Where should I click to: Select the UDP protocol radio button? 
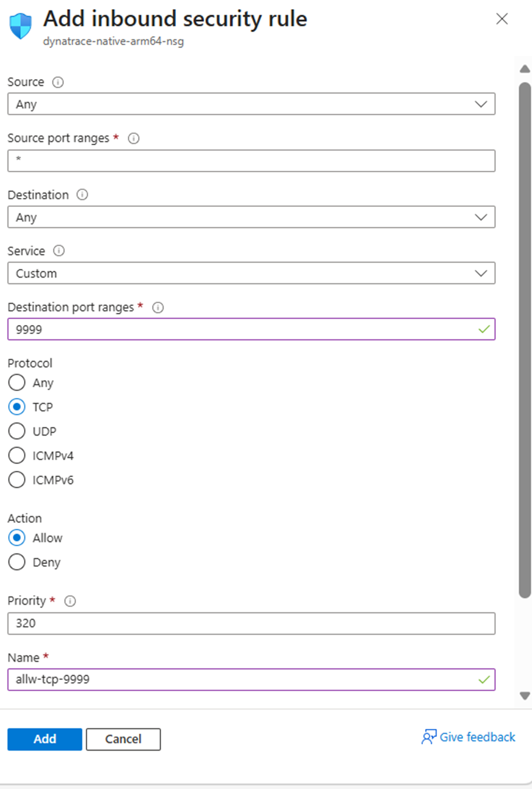click(x=16, y=431)
